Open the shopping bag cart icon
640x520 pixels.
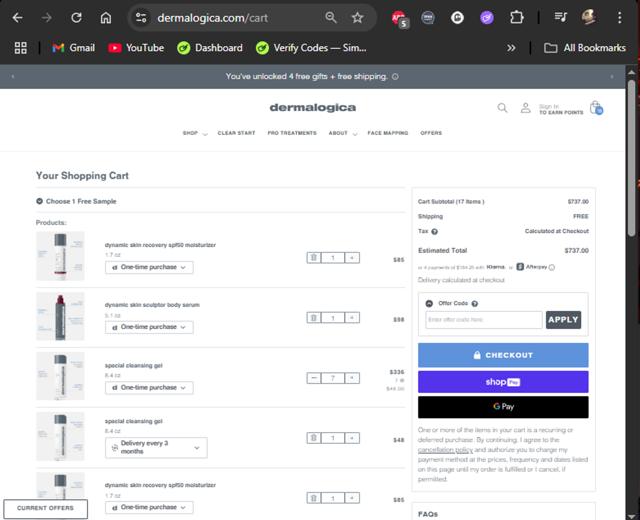coord(596,108)
